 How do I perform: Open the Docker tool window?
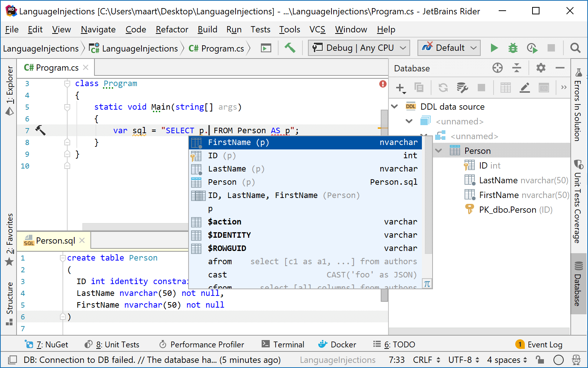pyautogui.click(x=337, y=344)
